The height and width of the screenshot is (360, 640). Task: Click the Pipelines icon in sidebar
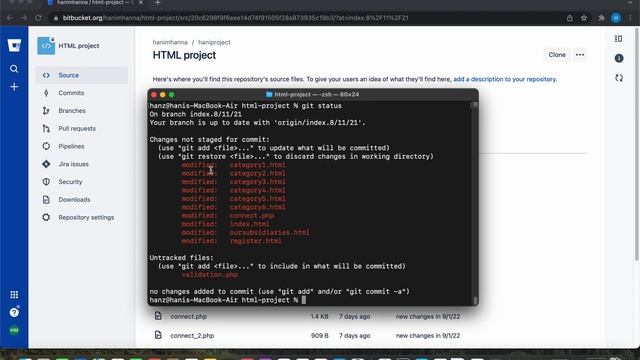coord(46,146)
